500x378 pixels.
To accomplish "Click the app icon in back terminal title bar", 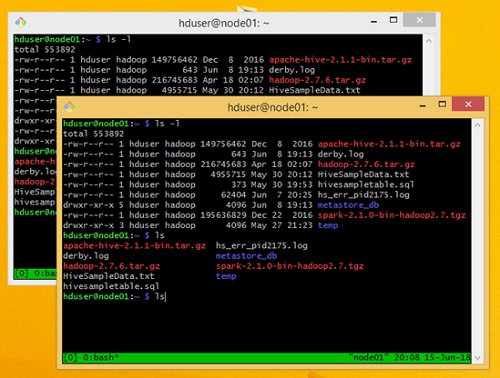I will point(21,22).
